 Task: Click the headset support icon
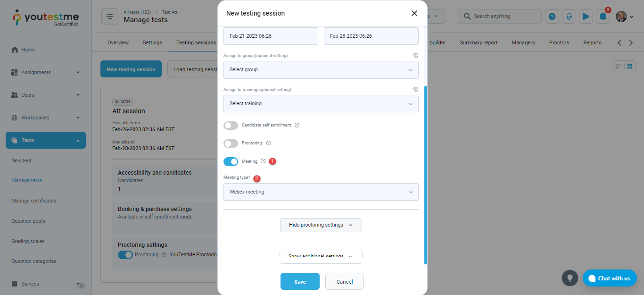coord(569,17)
